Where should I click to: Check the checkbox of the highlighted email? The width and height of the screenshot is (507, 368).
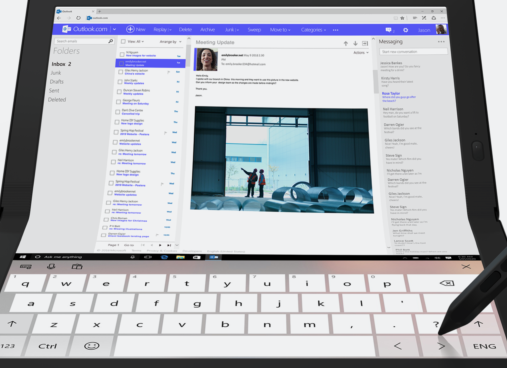click(121, 63)
